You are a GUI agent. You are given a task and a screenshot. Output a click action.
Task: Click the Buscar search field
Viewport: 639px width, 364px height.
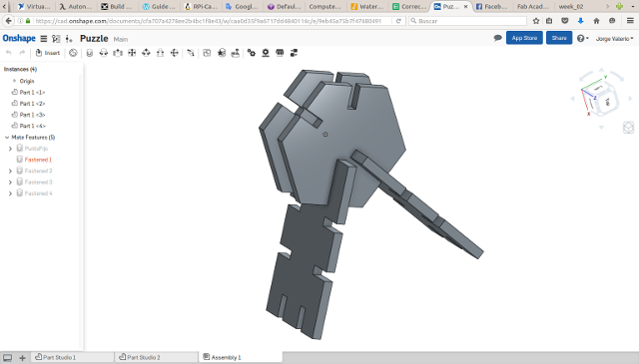(x=468, y=21)
